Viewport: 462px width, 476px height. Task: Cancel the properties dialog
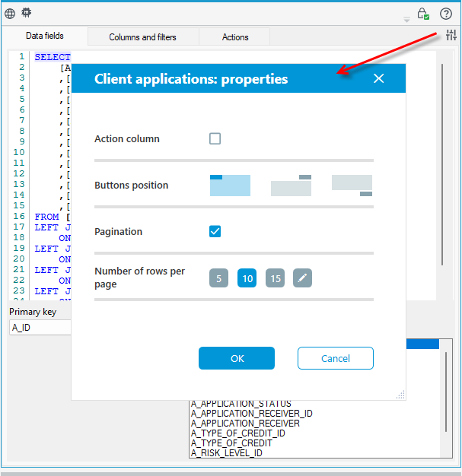pos(336,358)
